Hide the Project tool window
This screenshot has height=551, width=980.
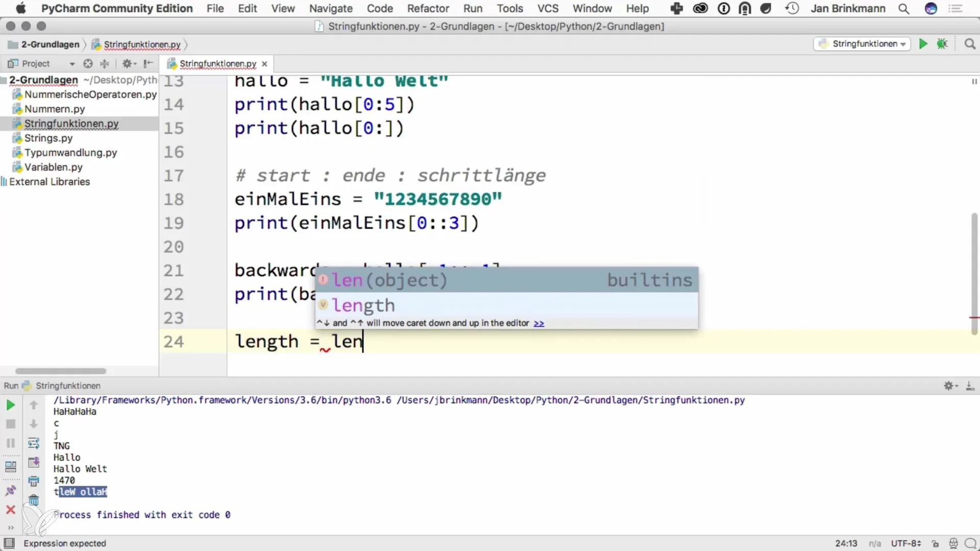(x=148, y=64)
